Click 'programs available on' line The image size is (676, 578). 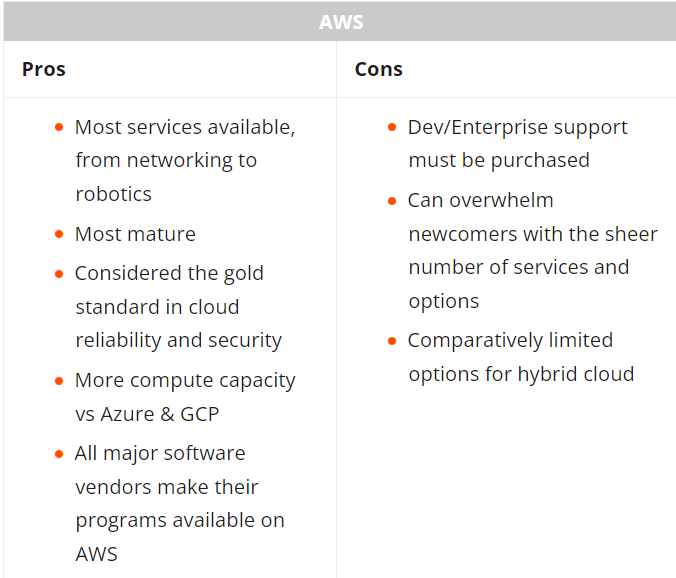pos(180,521)
